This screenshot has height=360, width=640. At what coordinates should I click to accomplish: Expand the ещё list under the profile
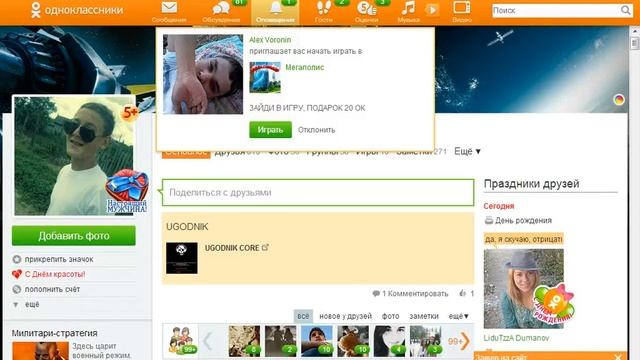tap(32, 304)
